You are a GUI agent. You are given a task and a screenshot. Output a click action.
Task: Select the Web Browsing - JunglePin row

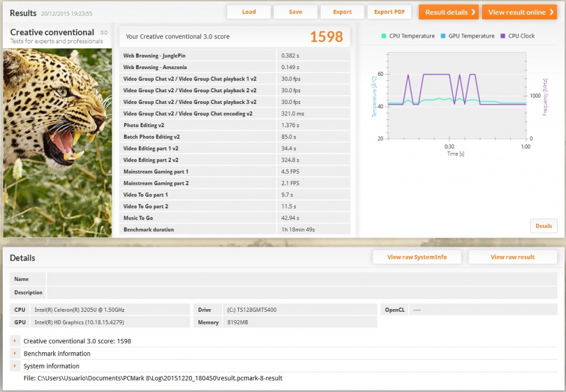click(x=235, y=55)
